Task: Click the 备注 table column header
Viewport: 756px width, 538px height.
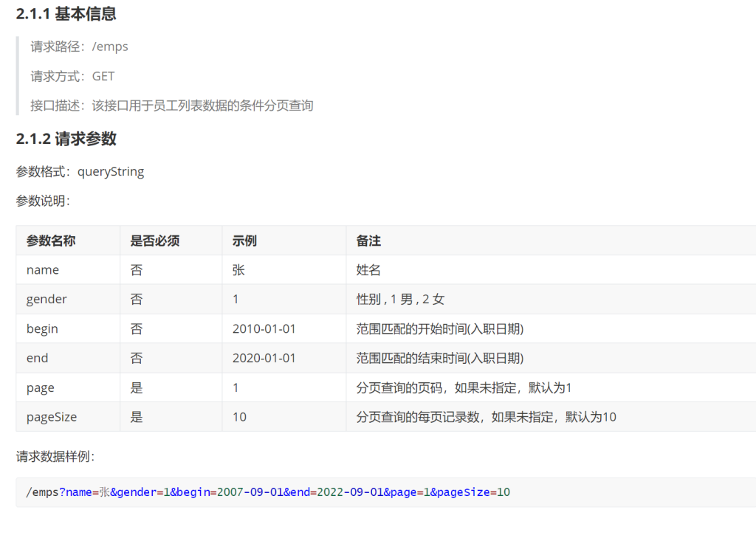Action: [x=368, y=241]
